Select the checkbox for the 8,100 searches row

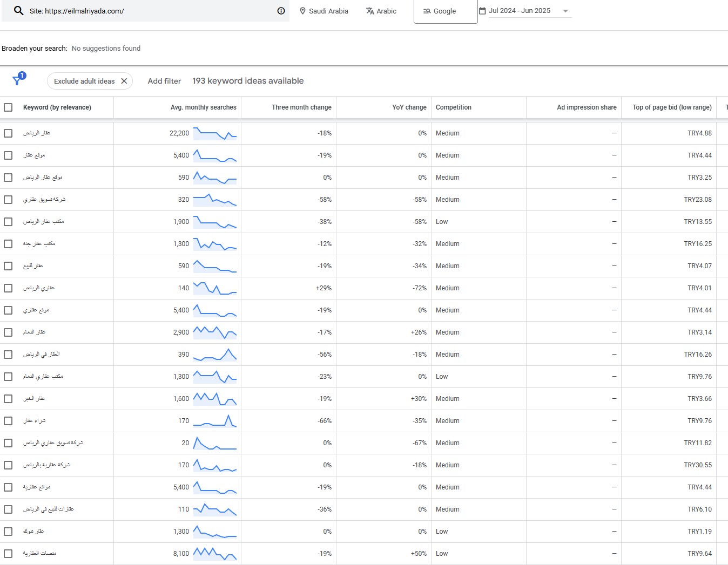click(x=8, y=554)
